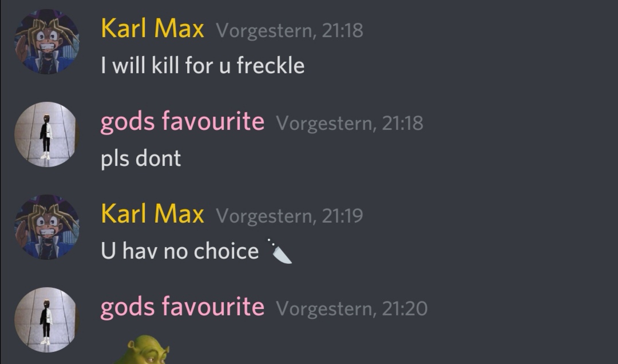618x364 pixels.
Task: Open the Shrek image attachment
Action: tap(142, 350)
